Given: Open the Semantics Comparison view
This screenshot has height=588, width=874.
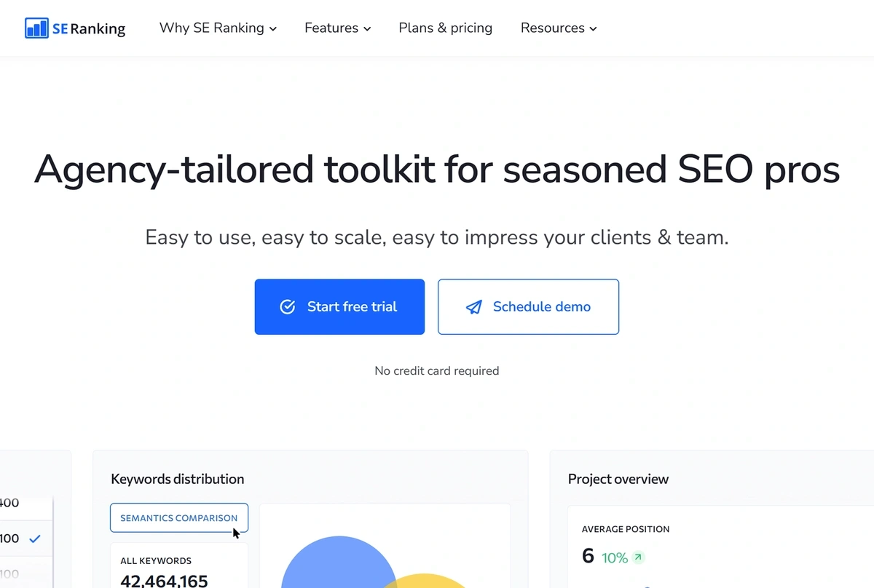Looking at the screenshot, I should pos(178,517).
